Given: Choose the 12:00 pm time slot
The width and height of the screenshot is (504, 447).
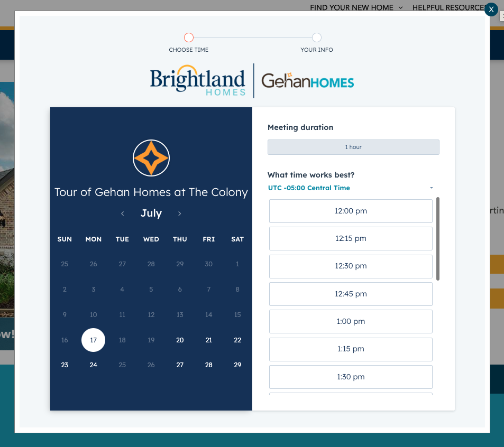Looking at the screenshot, I should pyautogui.click(x=351, y=211).
